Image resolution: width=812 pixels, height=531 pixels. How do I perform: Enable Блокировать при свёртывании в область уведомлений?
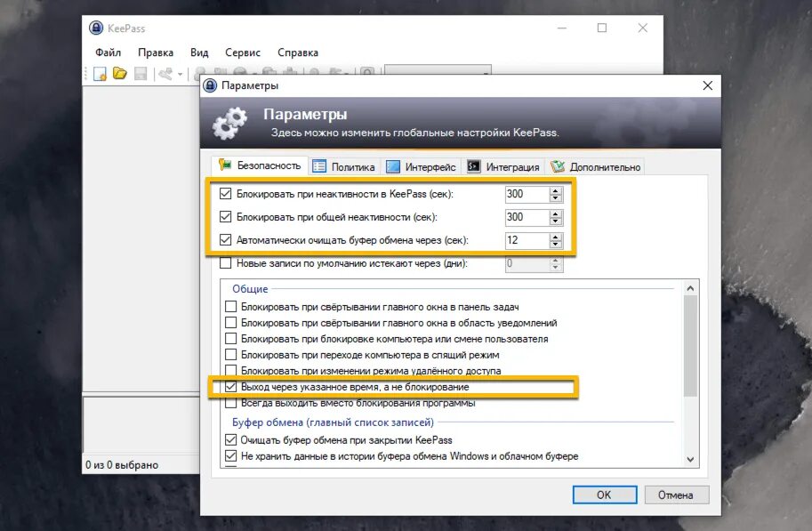(231, 323)
